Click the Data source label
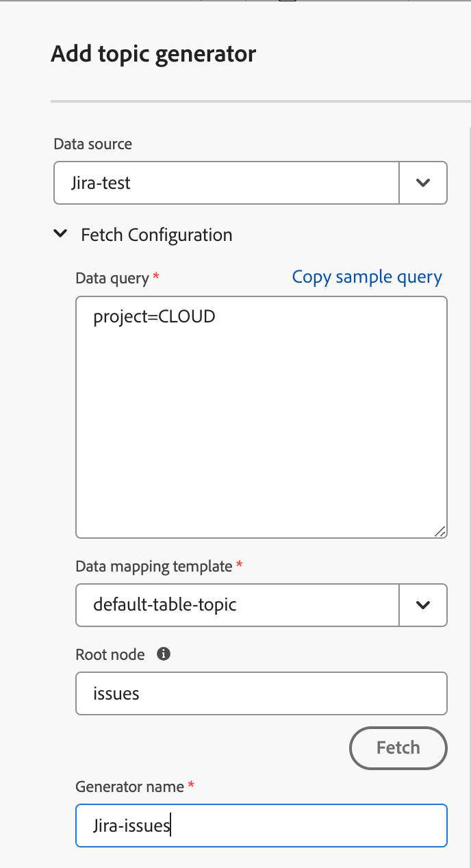The image size is (471, 868). 92,144
